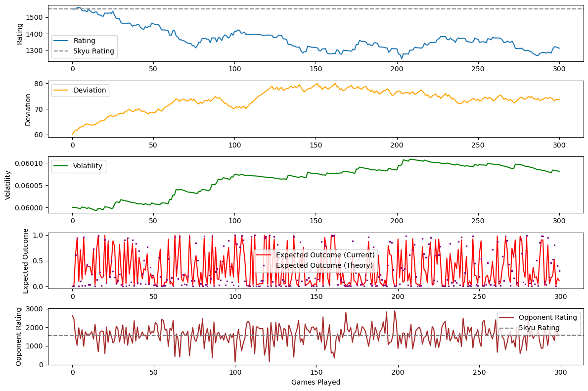Select the 'Rating' legend label in top chart
The height and width of the screenshot is (391, 588).
pyautogui.click(x=85, y=41)
